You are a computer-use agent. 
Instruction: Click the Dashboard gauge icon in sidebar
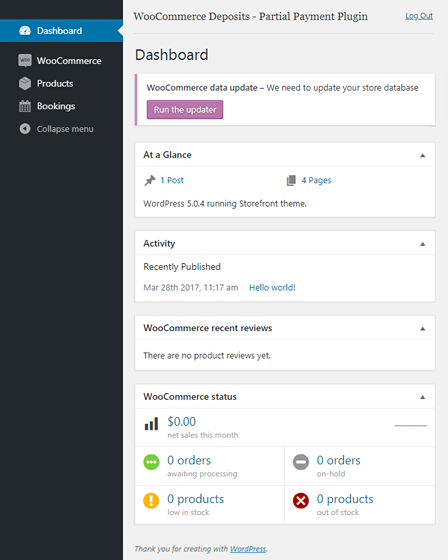coord(25,31)
